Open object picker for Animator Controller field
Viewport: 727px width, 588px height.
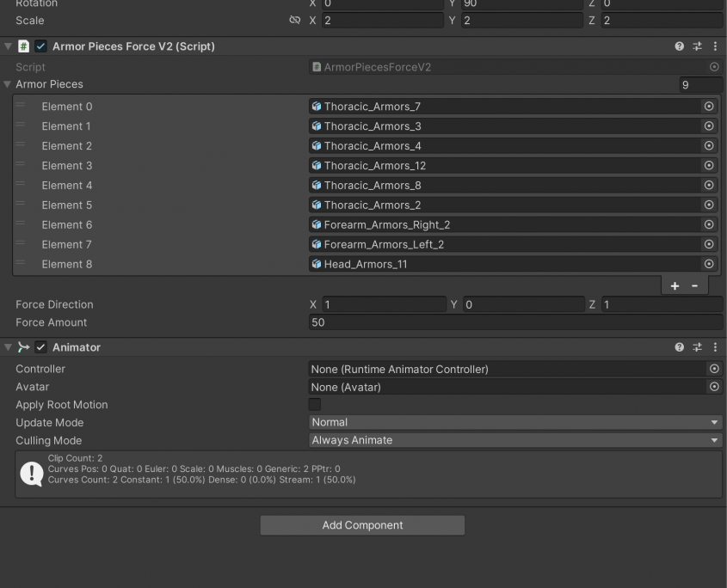click(x=715, y=369)
